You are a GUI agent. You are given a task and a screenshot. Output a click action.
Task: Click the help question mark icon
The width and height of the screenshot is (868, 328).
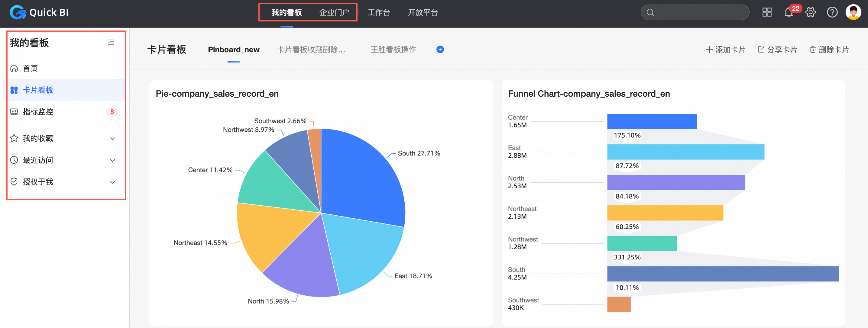click(832, 12)
